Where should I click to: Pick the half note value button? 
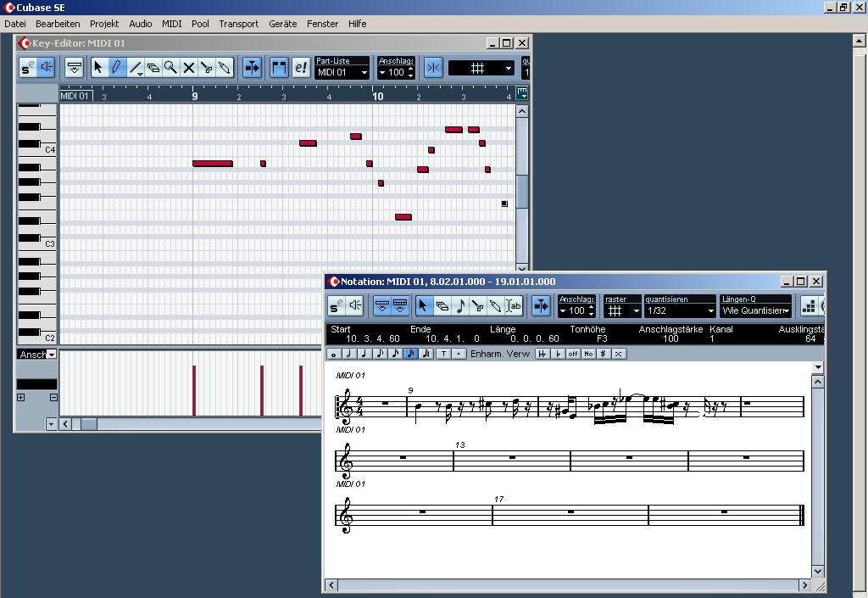[349, 354]
